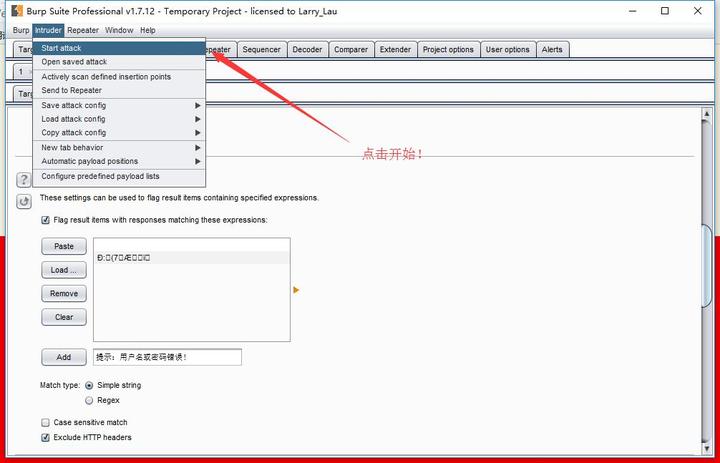Expand Automatic payload positions submenu
720x463 pixels.
[x=119, y=161]
